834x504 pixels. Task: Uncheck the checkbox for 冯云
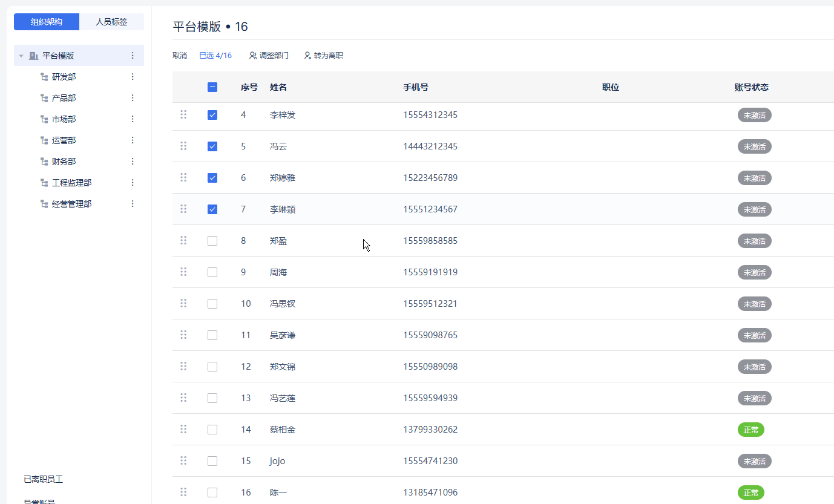click(212, 146)
